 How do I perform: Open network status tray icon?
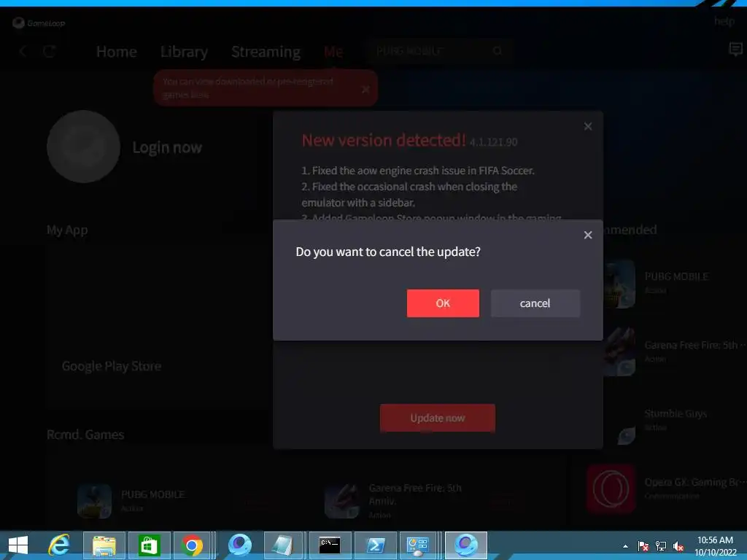[x=661, y=546]
